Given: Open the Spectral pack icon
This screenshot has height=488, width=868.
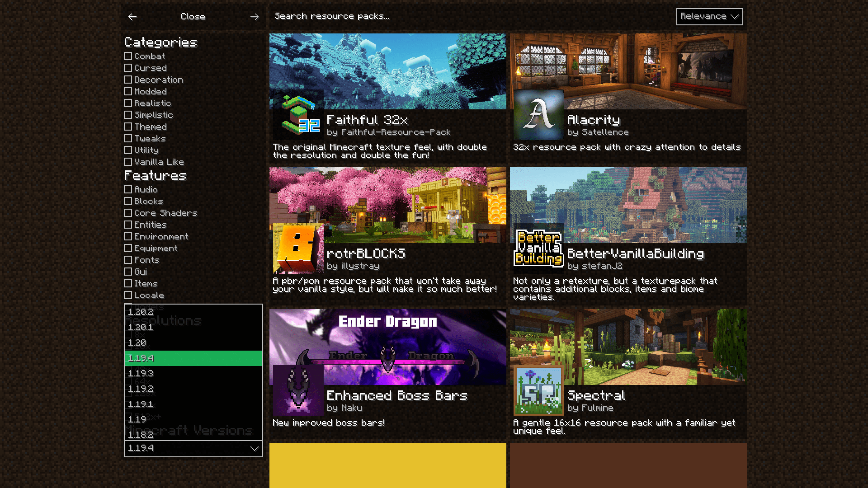Looking at the screenshot, I should point(539,390).
